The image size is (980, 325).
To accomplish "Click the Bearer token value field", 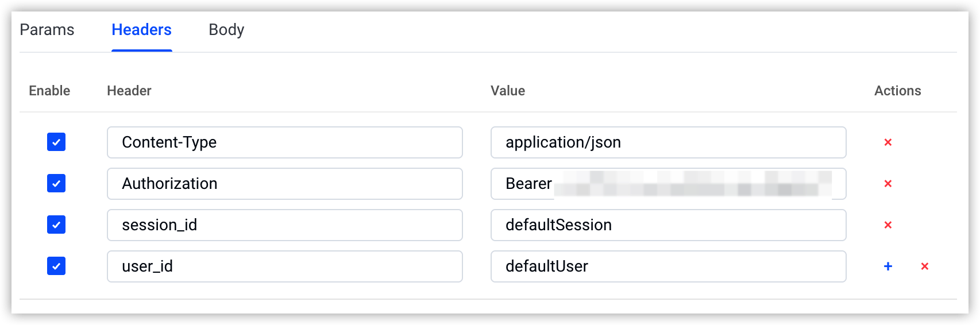I will pyautogui.click(x=669, y=184).
